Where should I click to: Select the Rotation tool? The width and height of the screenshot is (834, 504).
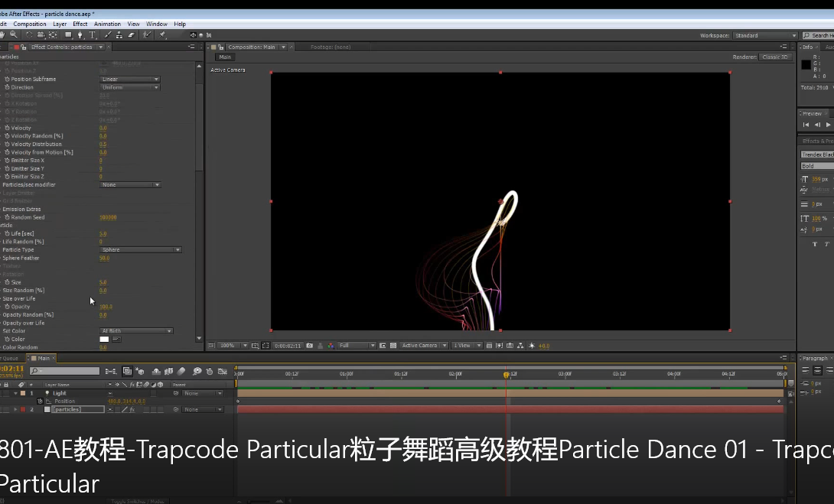pos(29,34)
